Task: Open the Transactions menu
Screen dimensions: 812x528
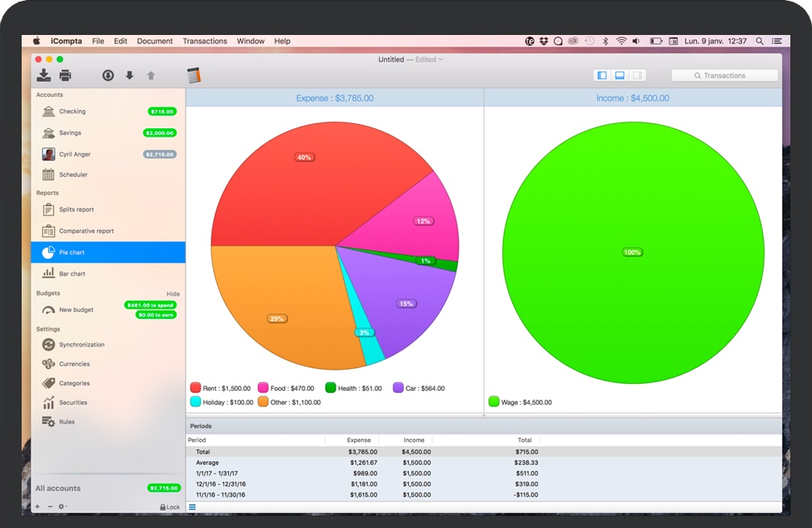Action: pos(205,41)
